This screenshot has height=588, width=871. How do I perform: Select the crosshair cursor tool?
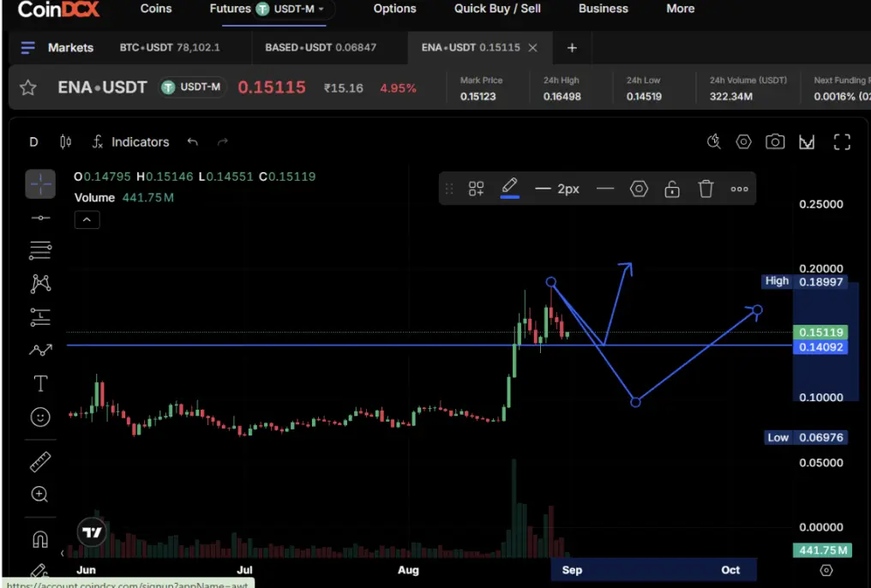[40, 183]
